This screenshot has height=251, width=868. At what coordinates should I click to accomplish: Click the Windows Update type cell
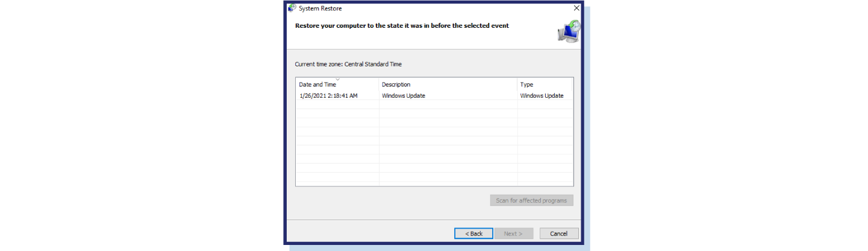click(x=542, y=95)
